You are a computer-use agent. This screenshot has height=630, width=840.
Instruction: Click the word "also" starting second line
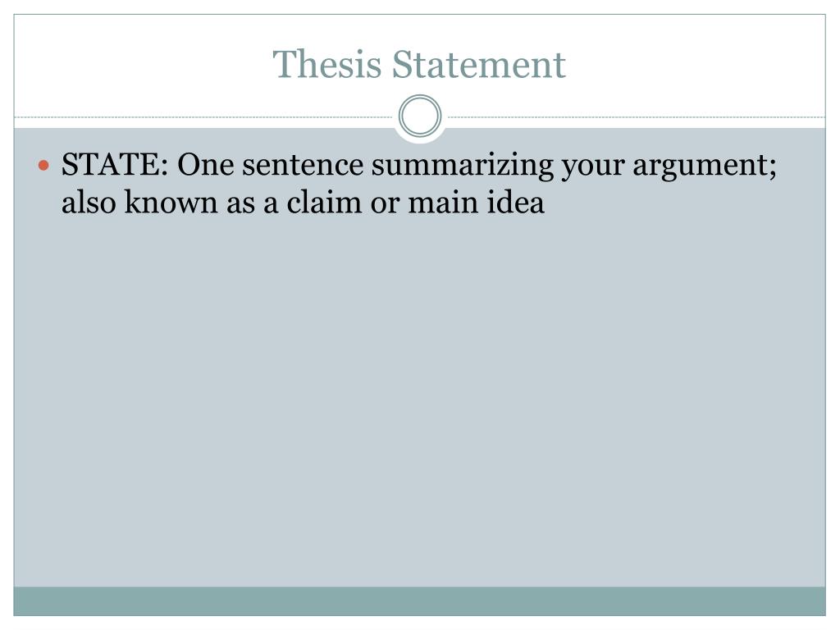click(x=89, y=203)
